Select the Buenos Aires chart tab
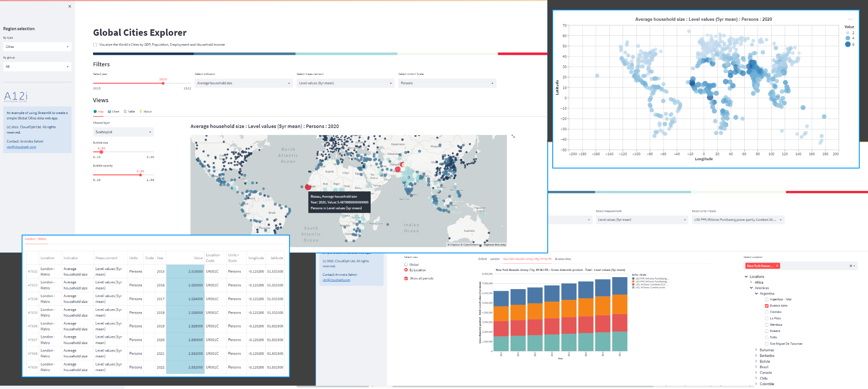Viewport: 868px width, 389px height. click(x=563, y=259)
